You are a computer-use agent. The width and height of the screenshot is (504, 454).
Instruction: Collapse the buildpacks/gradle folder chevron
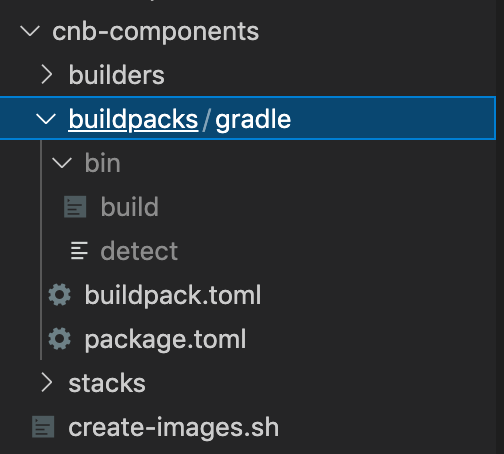46,119
